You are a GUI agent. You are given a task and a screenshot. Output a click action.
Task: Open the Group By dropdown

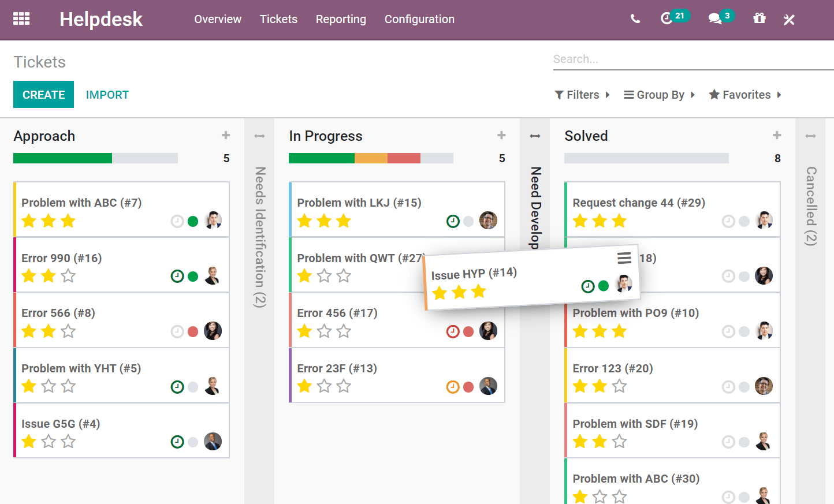pyautogui.click(x=658, y=95)
